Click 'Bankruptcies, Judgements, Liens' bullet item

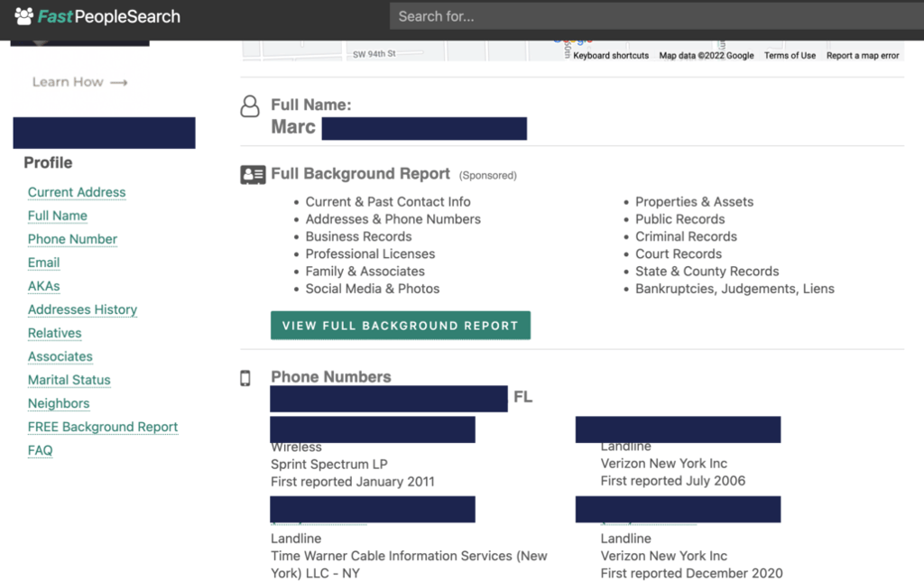pos(735,289)
